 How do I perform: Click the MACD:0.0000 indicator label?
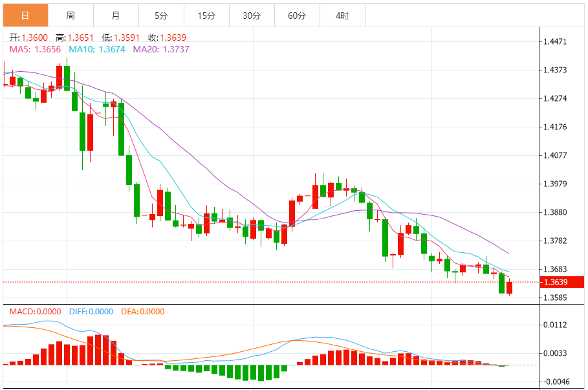click(x=35, y=312)
